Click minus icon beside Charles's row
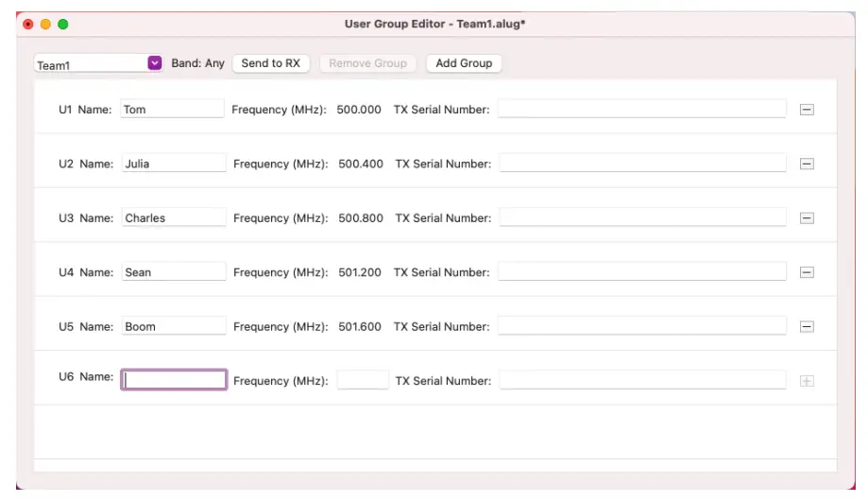Image resolution: width=868 pixels, height=502 pixels. tap(807, 218)
